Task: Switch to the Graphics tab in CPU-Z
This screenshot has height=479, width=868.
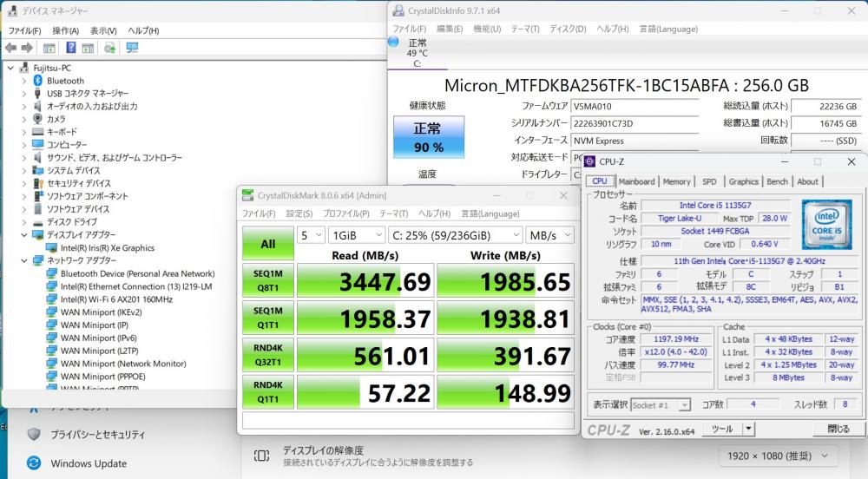Action: [744, 181]
